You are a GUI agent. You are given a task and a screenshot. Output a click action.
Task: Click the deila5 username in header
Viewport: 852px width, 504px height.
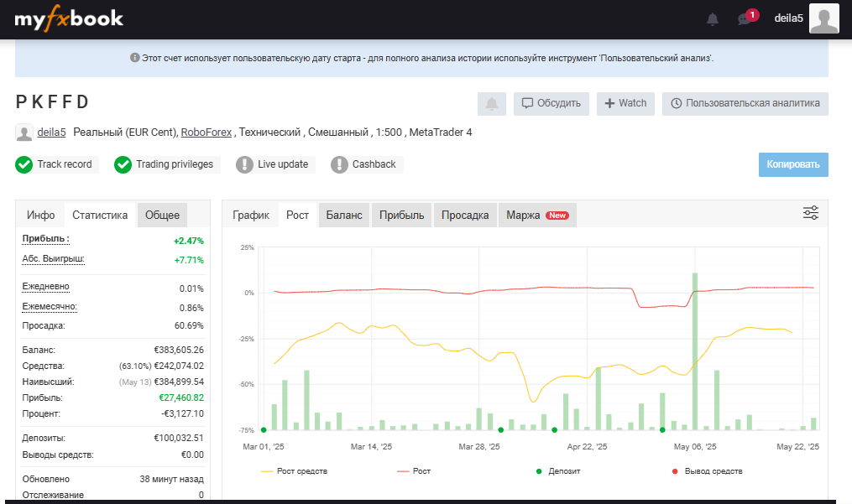(x=788, y=18)
